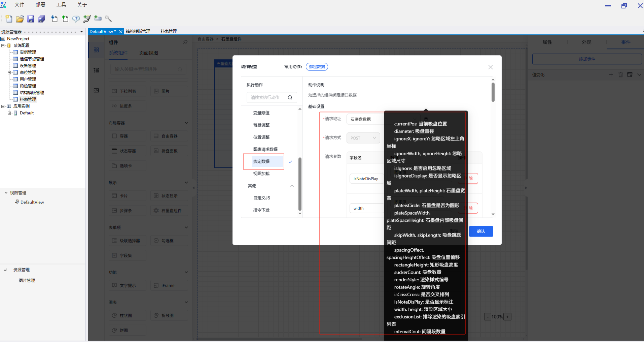
Task: Switch to the 结构模版管理 tab
Action: coord(138,31)
